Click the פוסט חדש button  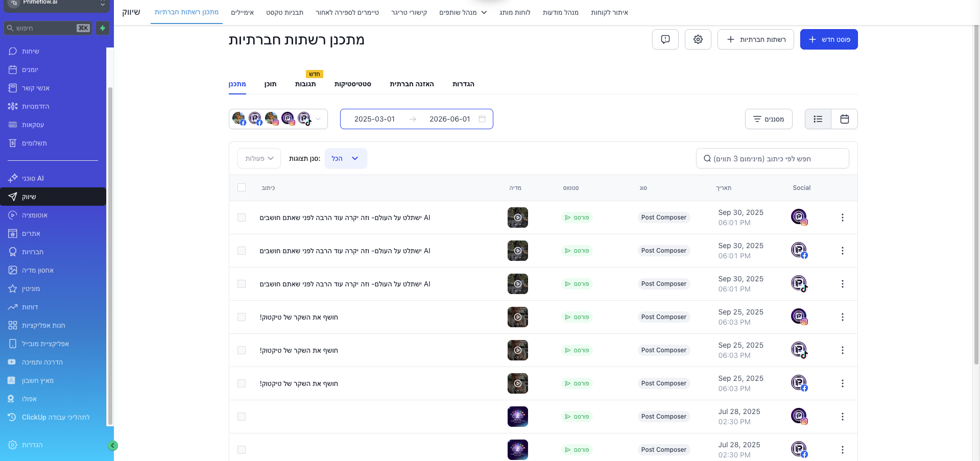[828, 39]
